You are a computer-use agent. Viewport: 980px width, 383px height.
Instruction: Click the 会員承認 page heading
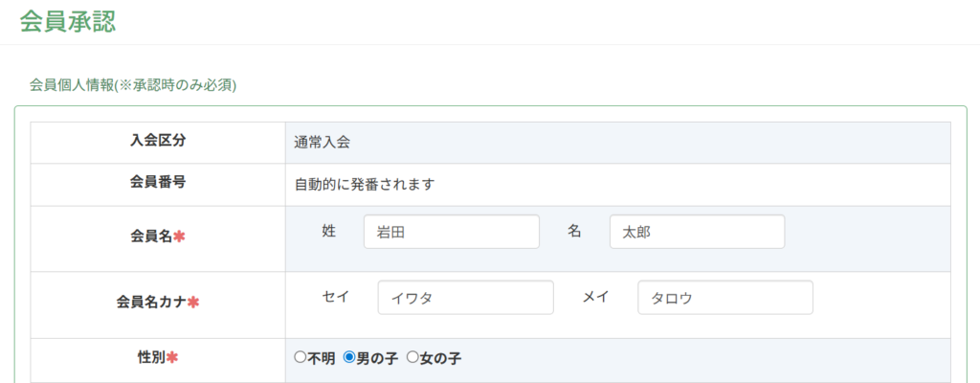tap(67, 22)
